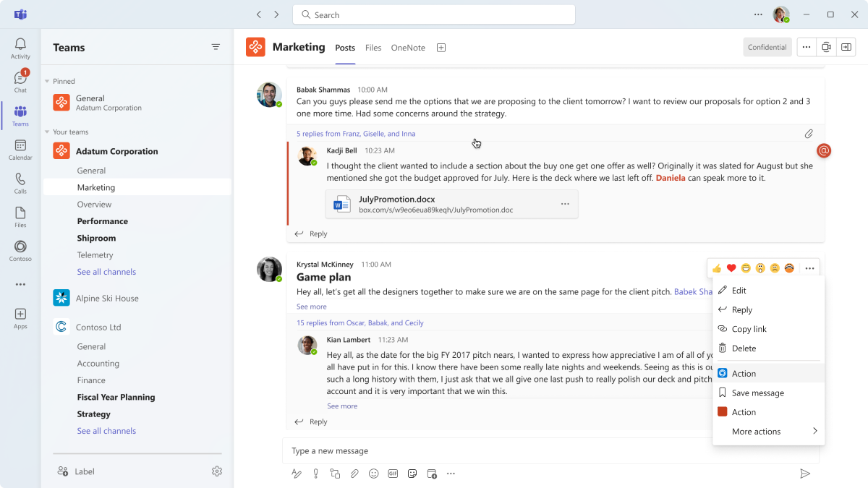Select Save message in context menu
This screenshot has width=868, height=488.
pyautogui.click(x=757, y=393)
